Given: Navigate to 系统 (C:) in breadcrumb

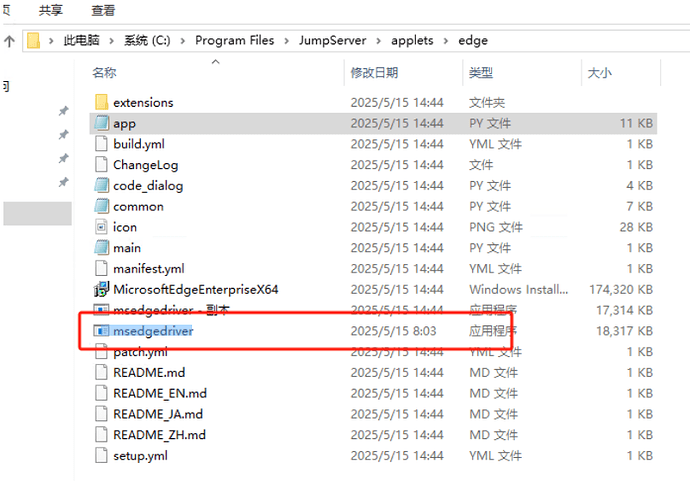Looking at the screenshot, I should tap(147, 40).
